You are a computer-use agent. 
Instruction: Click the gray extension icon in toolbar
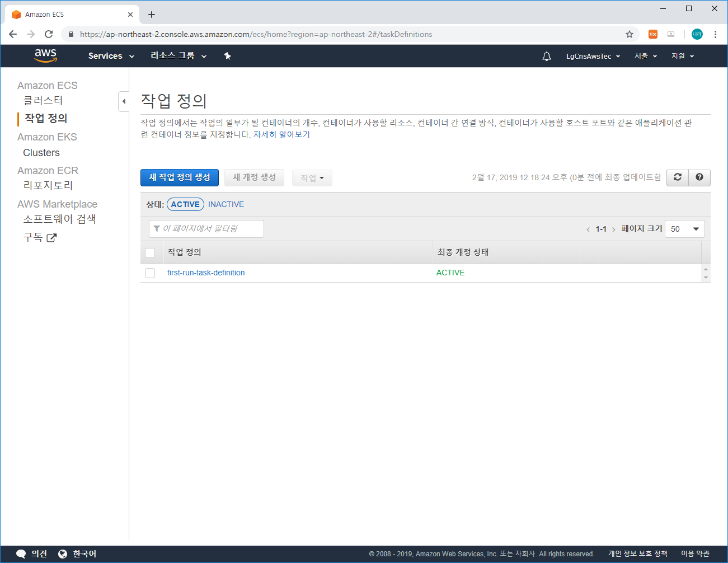tap(671, 34)
